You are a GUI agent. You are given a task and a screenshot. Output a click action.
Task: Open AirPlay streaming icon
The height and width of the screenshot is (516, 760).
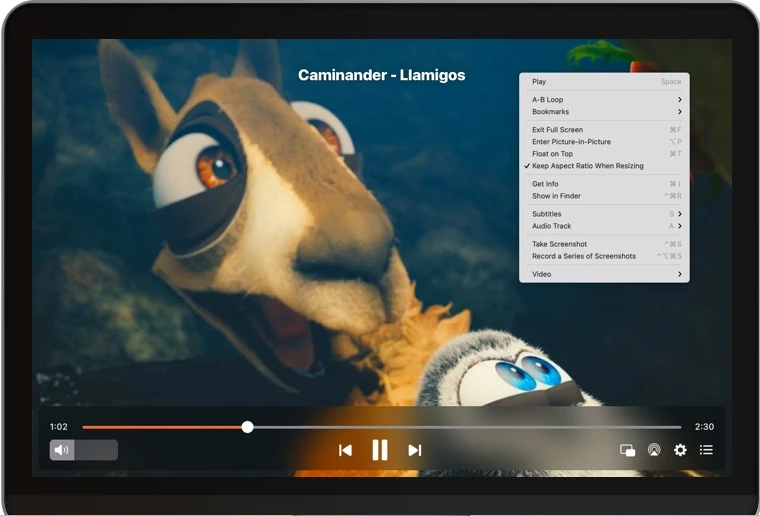click(654, 450)
